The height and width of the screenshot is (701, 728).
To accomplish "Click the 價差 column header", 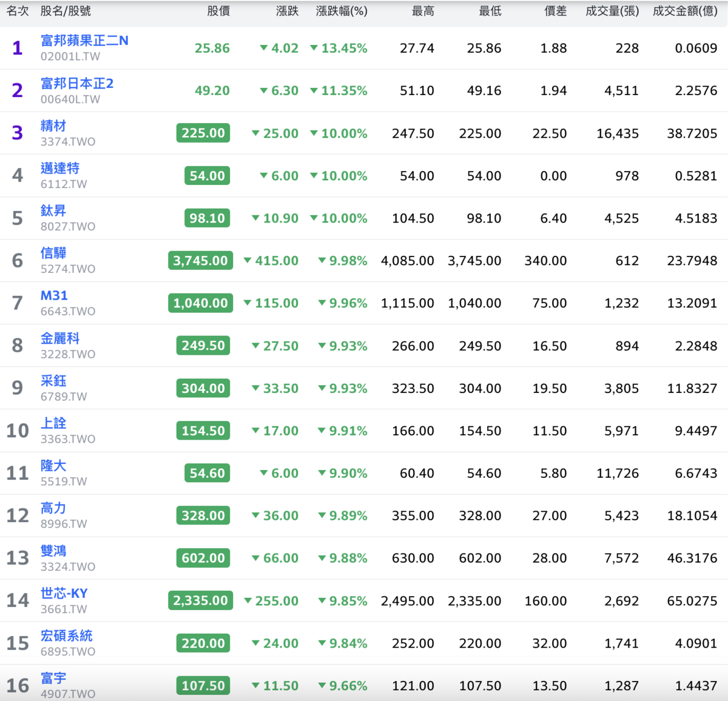I will [555, 11].
